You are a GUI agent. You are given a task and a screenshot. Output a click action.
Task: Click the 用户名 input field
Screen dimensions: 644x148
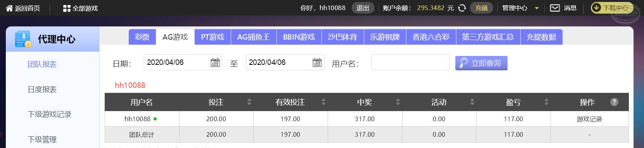pyautogui.click(x=410, y=62)
